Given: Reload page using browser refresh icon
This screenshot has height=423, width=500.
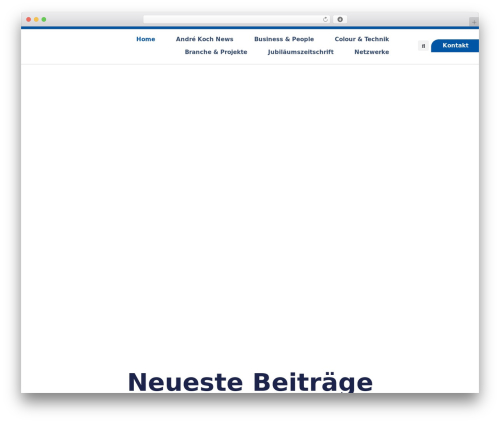Looking at the screenshot, I should point(325,19).
